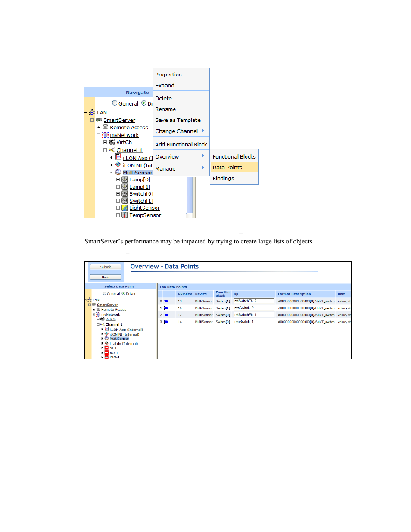Open the SmartServer link in Select Data Point pane
This screenshot has height=532, width=411.
(107, 305)
